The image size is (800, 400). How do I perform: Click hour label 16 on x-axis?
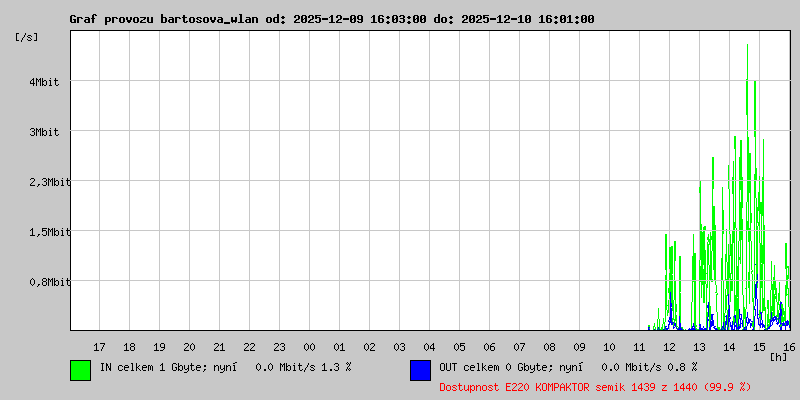tap(787, 347)
